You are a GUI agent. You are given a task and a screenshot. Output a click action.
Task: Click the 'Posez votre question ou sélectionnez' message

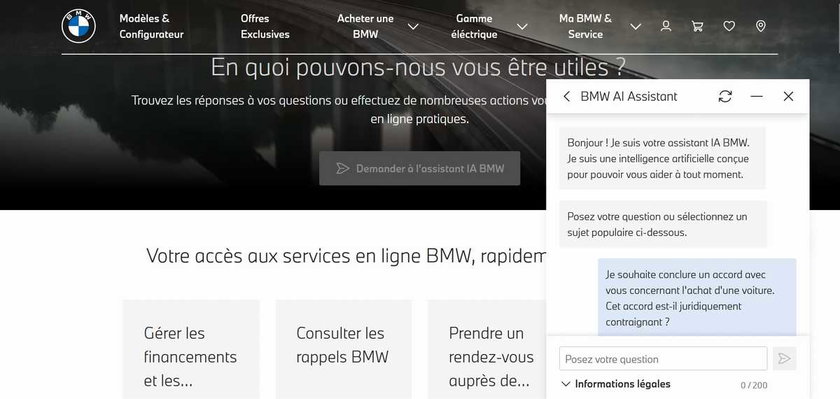(x=663, y=224)
